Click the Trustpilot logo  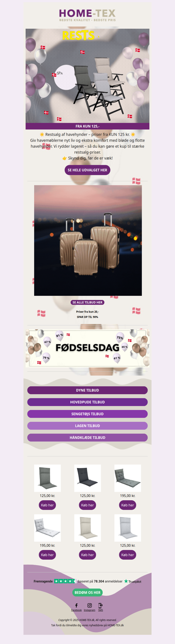133,581
